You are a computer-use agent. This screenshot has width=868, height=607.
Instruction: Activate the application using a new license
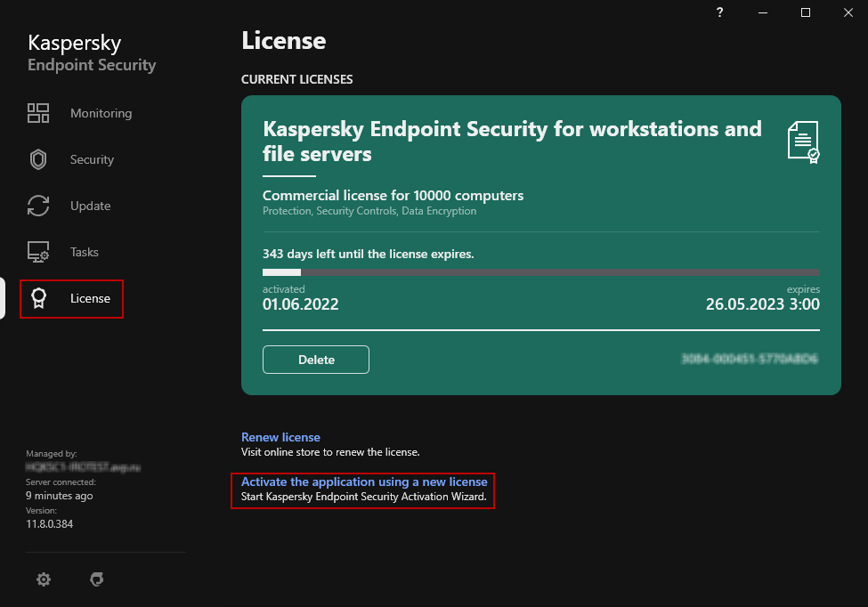(364, 482)
